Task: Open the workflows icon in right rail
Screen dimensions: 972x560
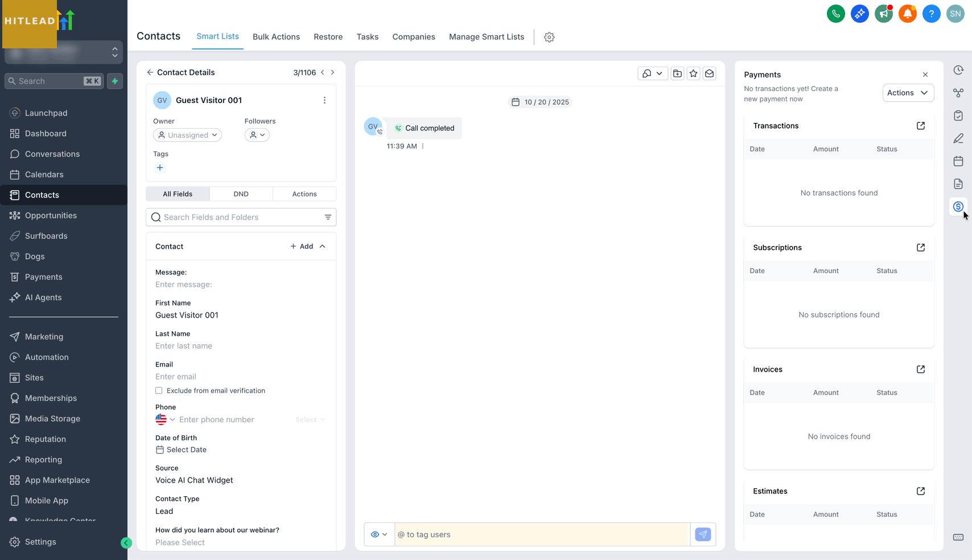Action: tap(958, 93)
